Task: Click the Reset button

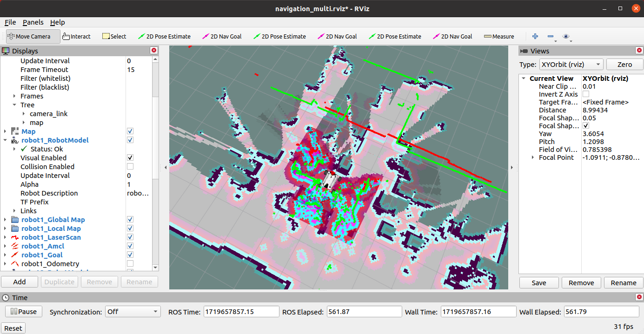Action: (13, 328)
